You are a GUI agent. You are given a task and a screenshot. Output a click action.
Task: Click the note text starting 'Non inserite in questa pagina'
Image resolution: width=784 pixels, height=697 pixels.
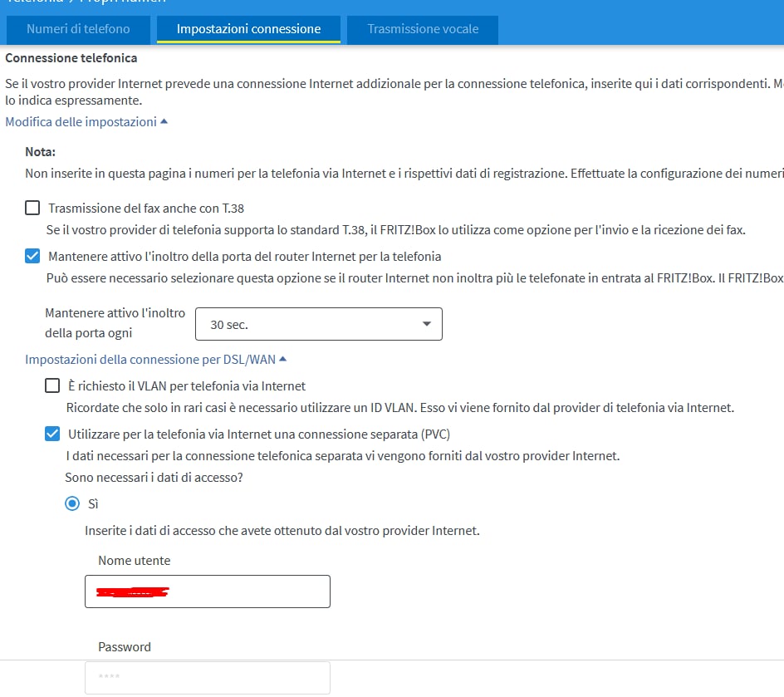[x=404, y=174]
